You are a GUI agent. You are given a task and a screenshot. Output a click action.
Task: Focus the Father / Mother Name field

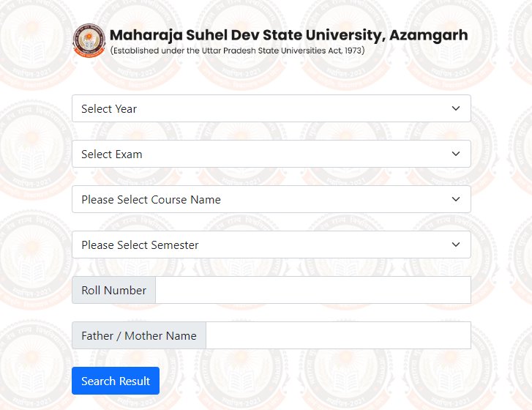click(x=337, y=335)
